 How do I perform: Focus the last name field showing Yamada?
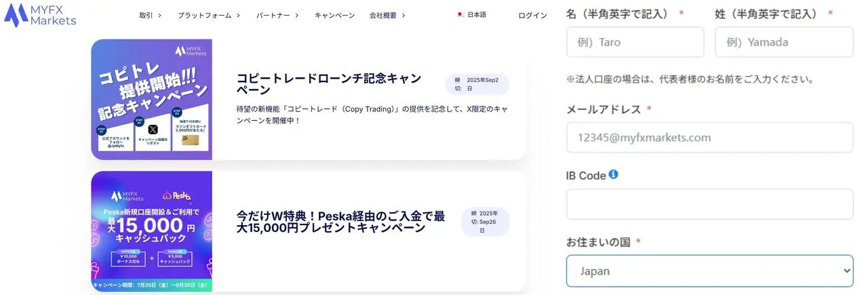(x=784, y=42)
